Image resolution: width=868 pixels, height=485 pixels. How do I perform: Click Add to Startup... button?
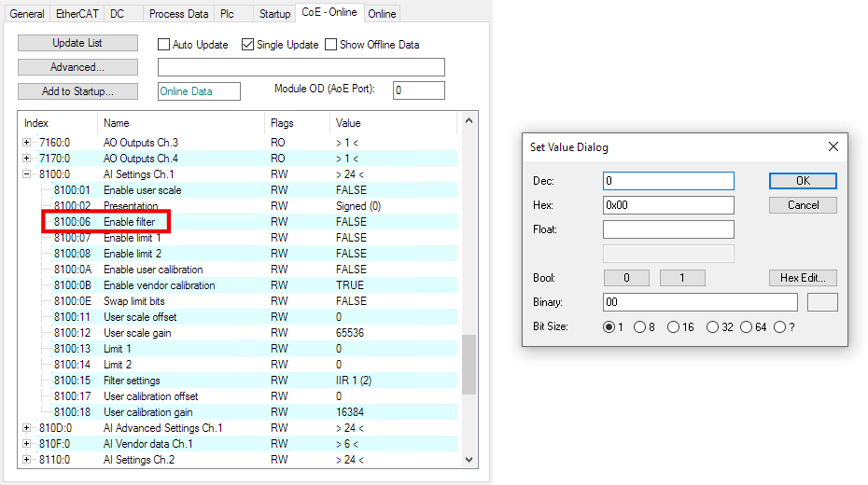pyautogui.click(x=77, y=91)
